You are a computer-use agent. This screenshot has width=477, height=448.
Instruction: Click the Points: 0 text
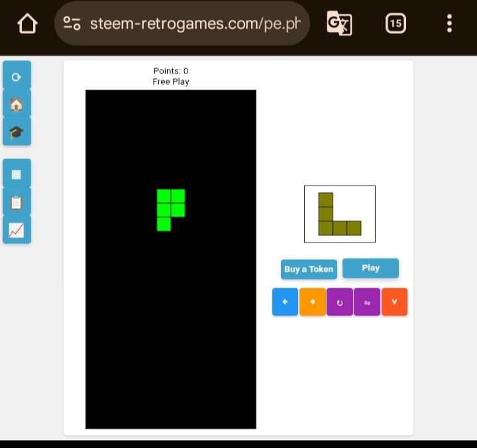171,71
